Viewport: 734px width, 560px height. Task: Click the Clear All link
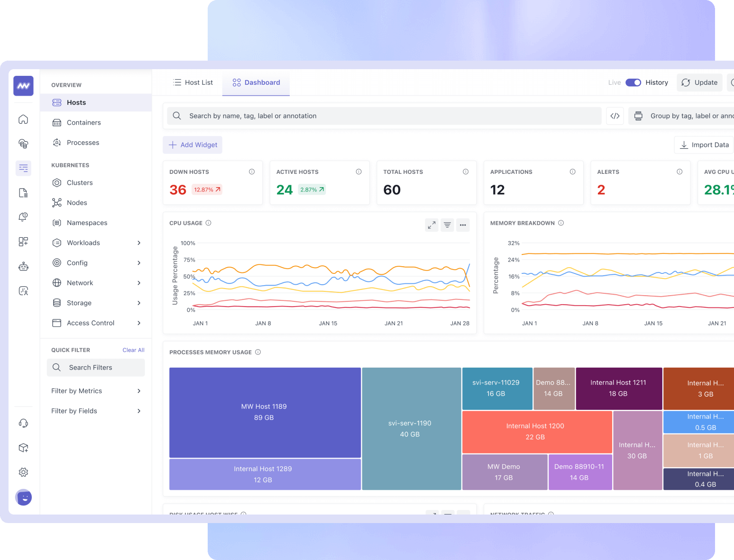(133, 350)
